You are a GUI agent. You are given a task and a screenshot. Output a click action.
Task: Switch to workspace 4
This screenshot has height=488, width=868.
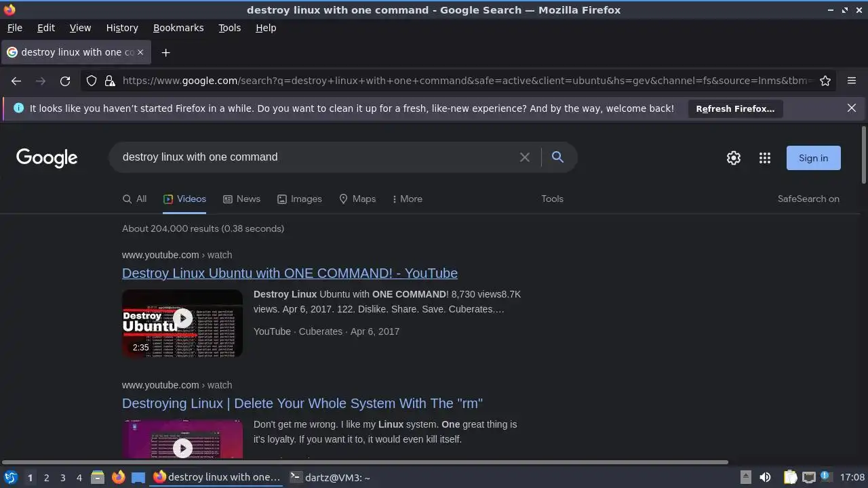tap(79, 477)
